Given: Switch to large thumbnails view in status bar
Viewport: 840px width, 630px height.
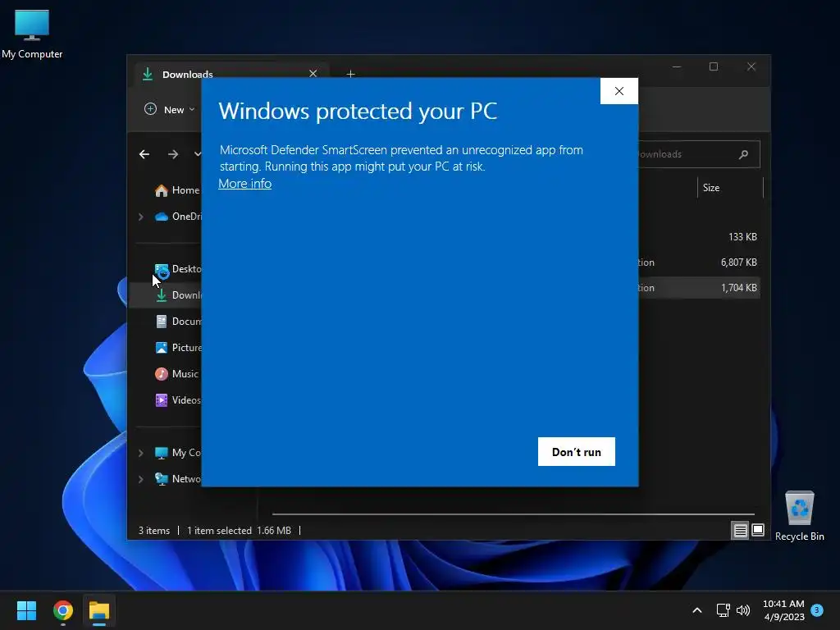Looking at the screenshot, I should click(757, 531).
